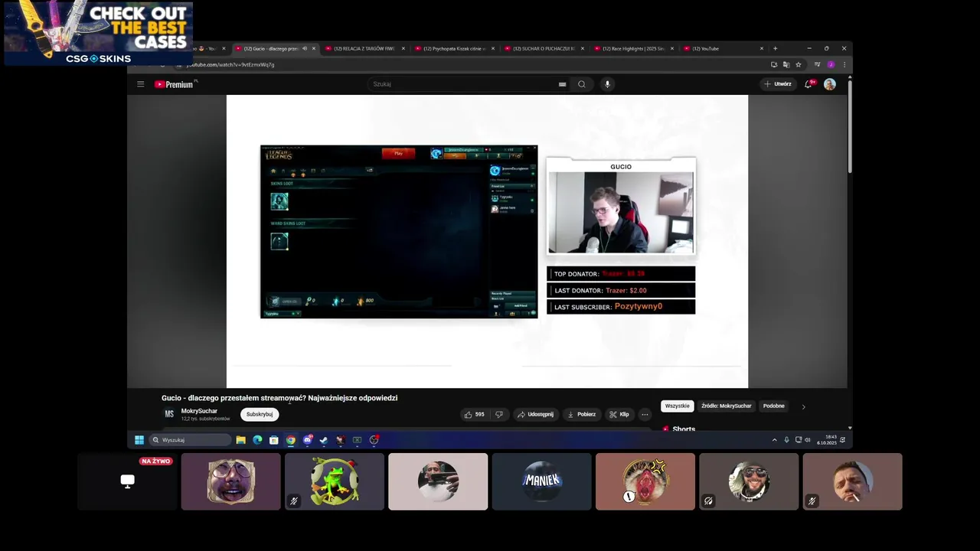Open the taskbar clock showing 18:43
Viewport: 980px width, 551px height.
826,440
